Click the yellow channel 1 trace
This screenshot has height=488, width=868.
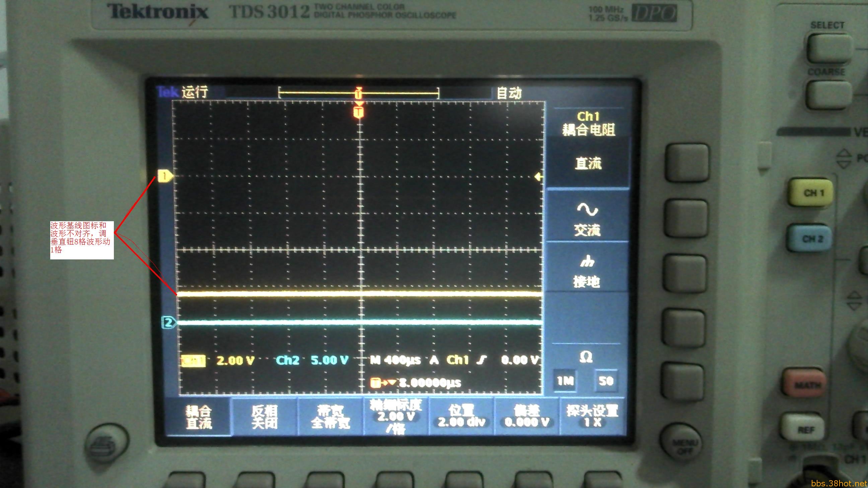click(x=360, y=294)
